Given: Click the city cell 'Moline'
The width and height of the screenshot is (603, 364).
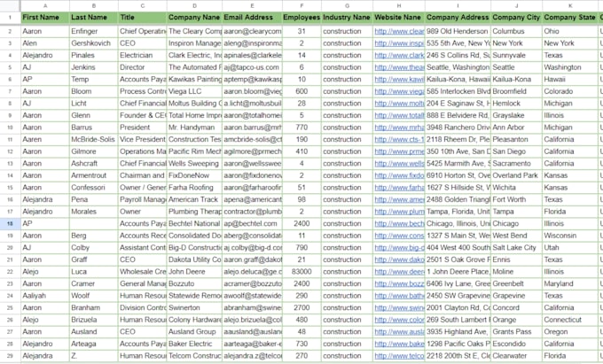Looking at the screenshot, I should click(x=516, y=272).
